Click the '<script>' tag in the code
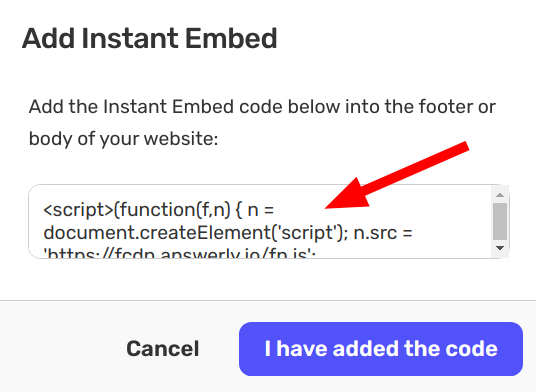Viewport: 536px width, 392px height. (78, 210)
